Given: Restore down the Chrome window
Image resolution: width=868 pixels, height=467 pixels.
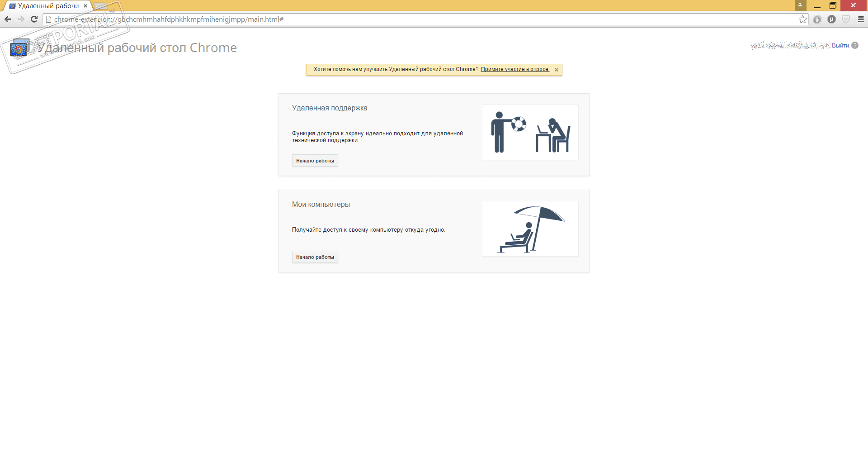Looking at the screenshot, I should (x=833, y=5).
